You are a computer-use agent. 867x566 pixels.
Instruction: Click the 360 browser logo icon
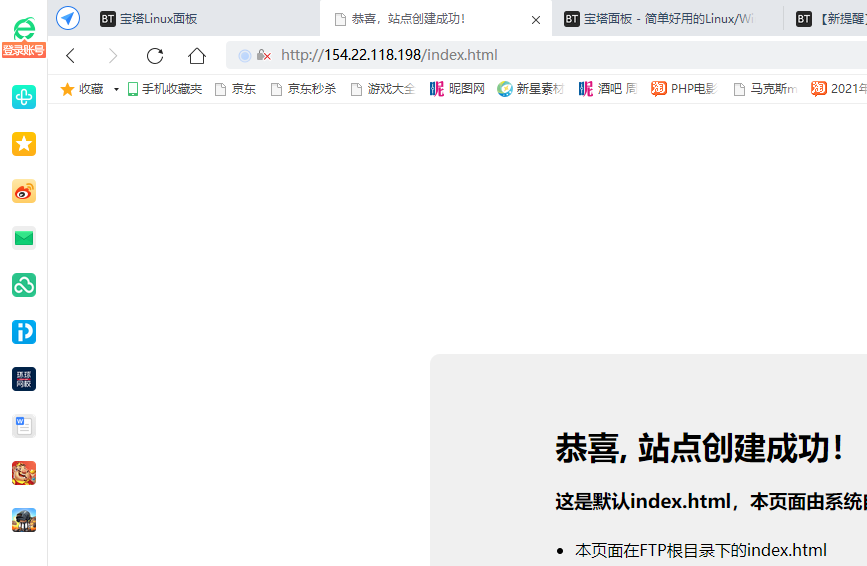[24, 28]
